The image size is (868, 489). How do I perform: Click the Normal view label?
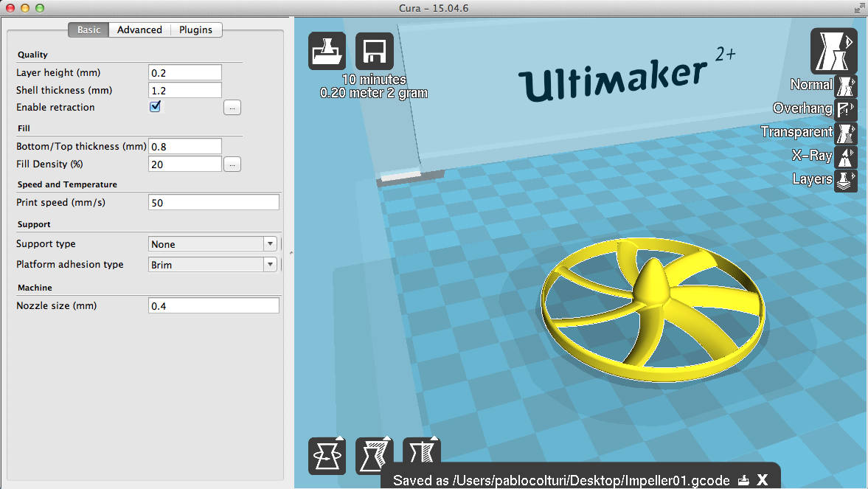811,85
